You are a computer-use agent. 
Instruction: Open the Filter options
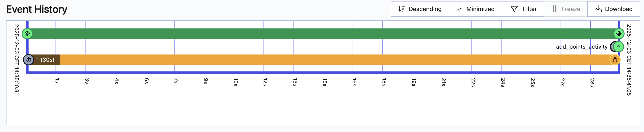(x=523, y=9)
